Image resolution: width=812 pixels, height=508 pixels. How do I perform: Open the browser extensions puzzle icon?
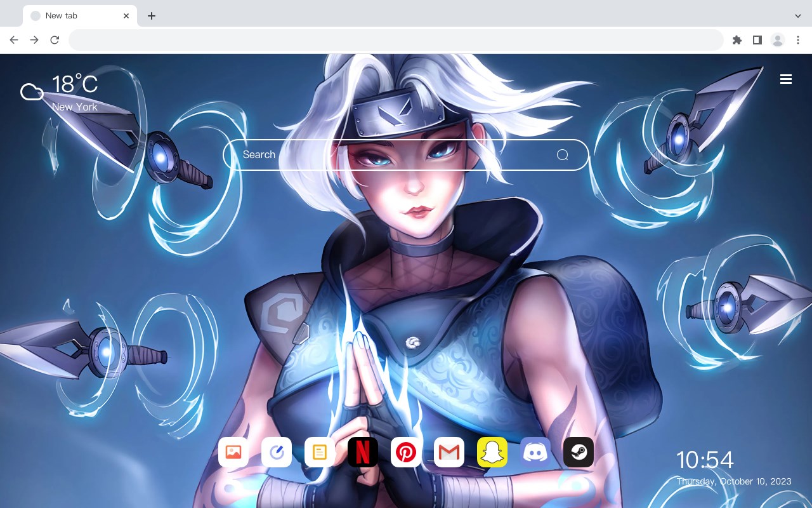[x=737, y=40]
